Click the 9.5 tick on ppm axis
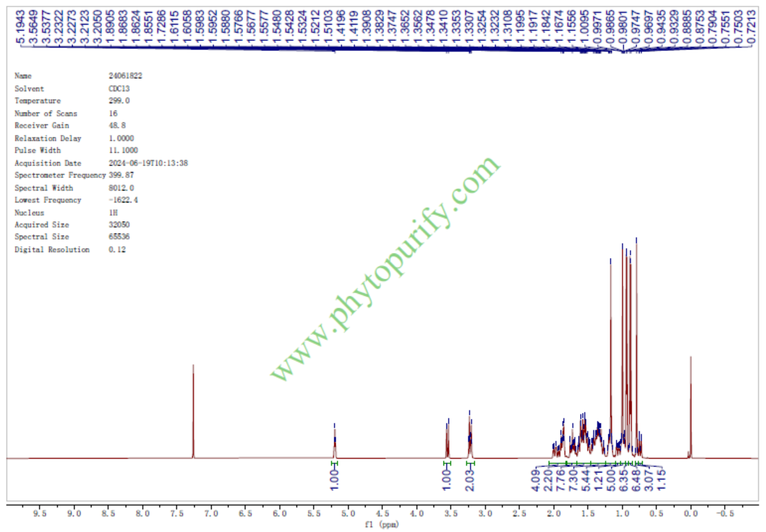Viewport: 766px width, 532px height. 40,513
